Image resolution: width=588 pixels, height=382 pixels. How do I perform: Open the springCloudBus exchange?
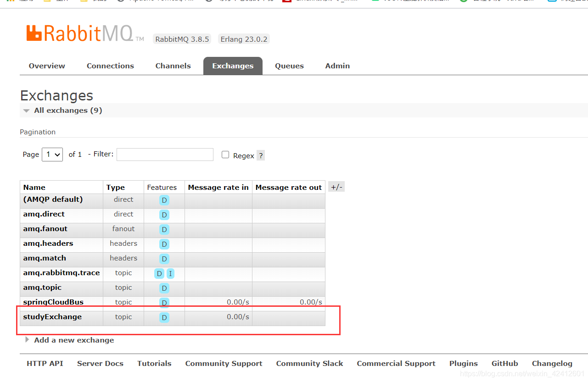coord(53,302)
